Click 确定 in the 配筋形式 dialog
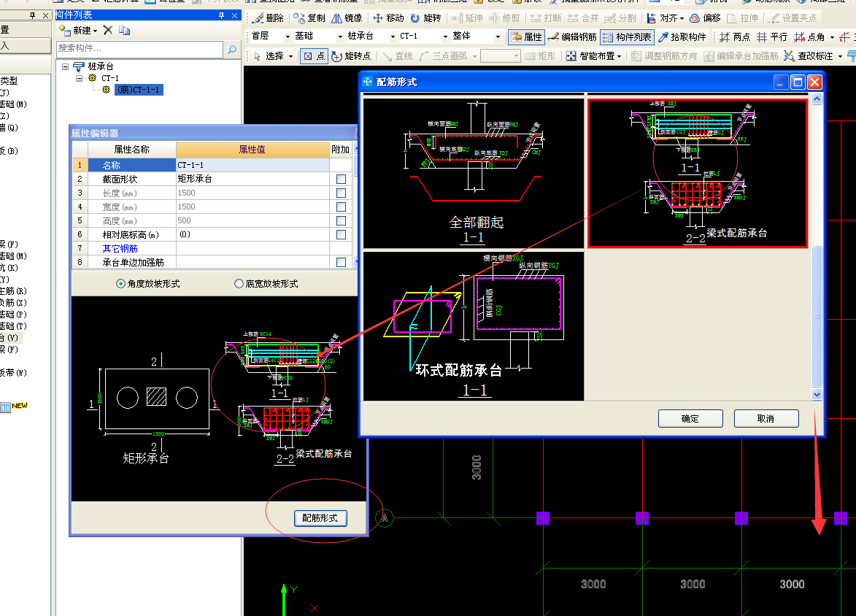The image size is (856, 616). click(x=690, y=418)
